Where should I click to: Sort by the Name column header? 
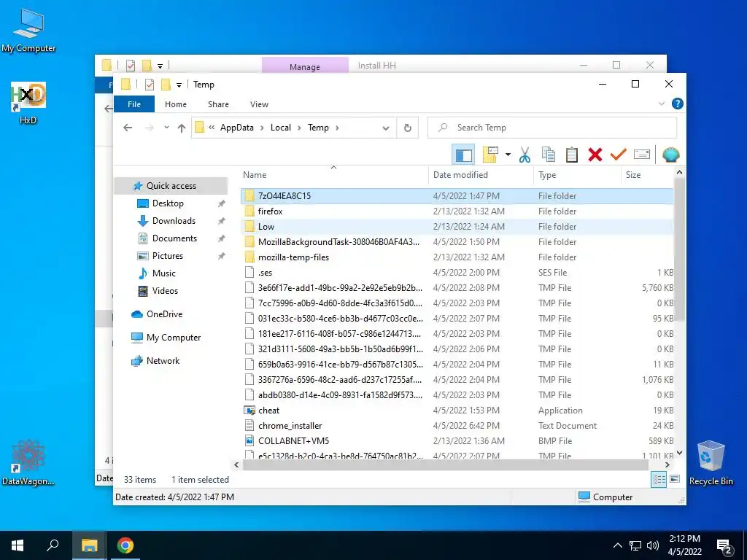coord(334,175)
